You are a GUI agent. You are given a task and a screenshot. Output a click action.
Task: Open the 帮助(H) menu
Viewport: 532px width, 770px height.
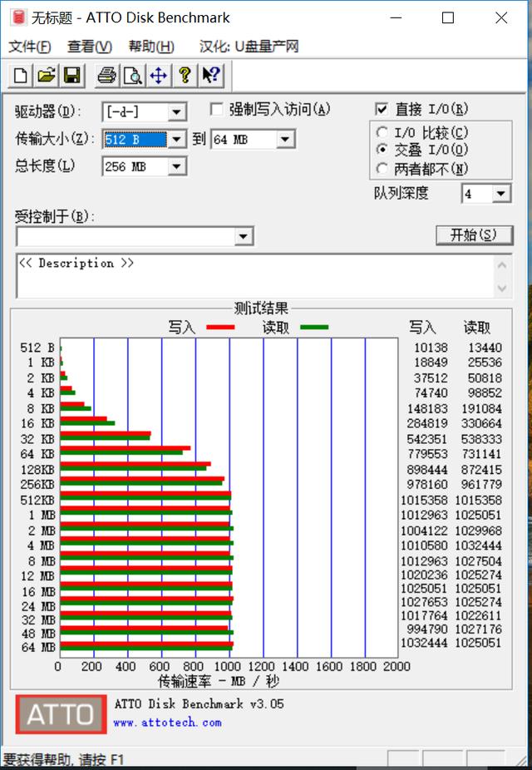(x=151, y=47)
